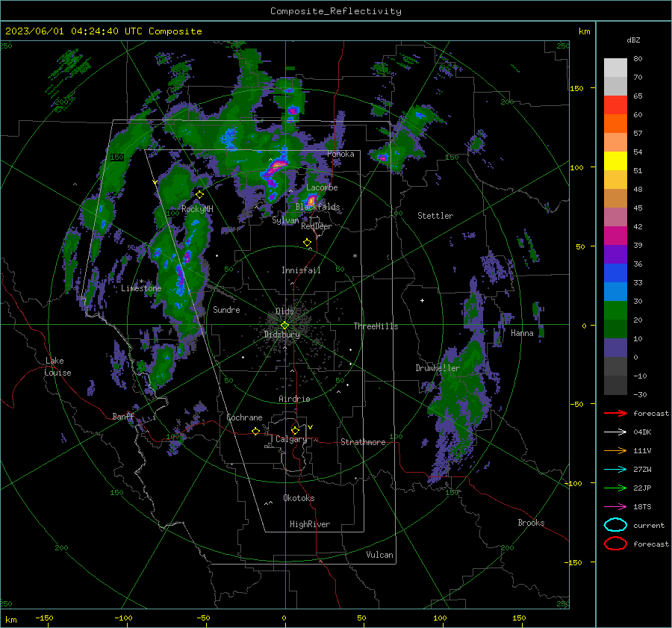Screen dimensions: 672x628
Task: Click the Sylvan label
Action: tap(285, 220)
